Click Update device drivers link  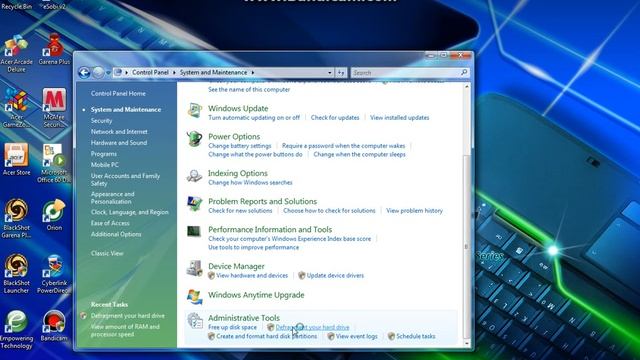coord(335,276)
